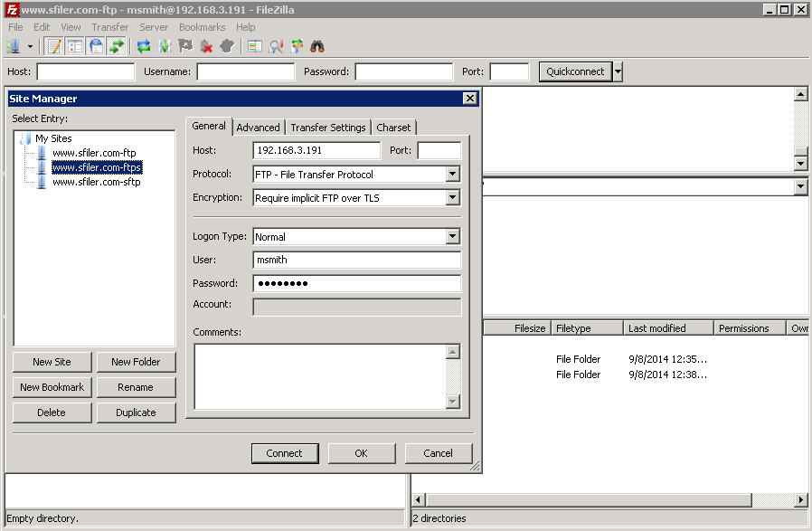Close the Site Manager dialog
The width and height of the screenshot is (812, 531).
[469, 99]
